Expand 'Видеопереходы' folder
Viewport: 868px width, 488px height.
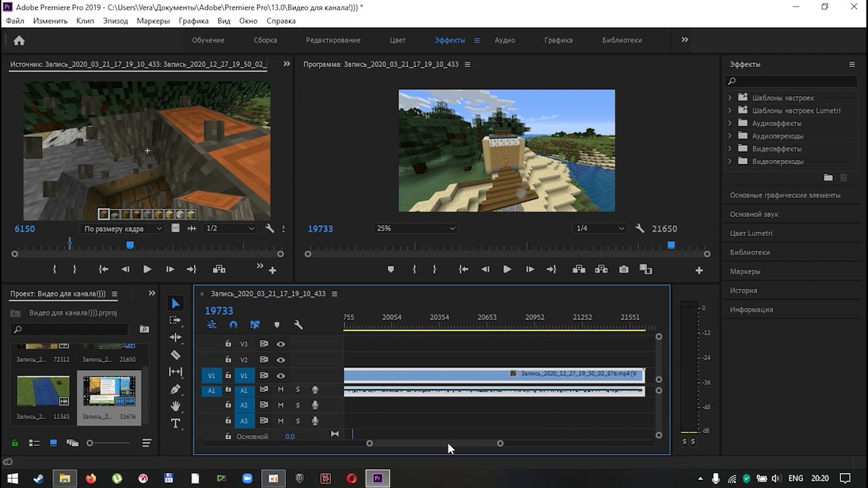[x=730, y=161]
